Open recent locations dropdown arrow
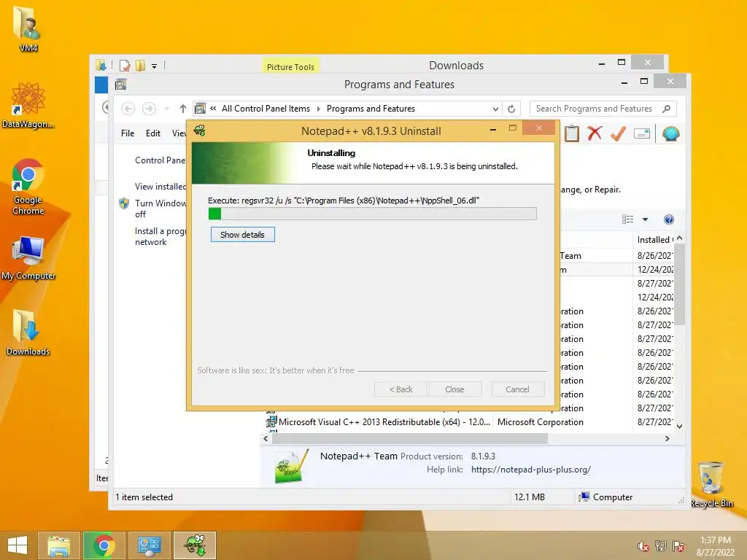Image resolution: width=747 pixels, height=560 pixels. [x=166, y=109]
